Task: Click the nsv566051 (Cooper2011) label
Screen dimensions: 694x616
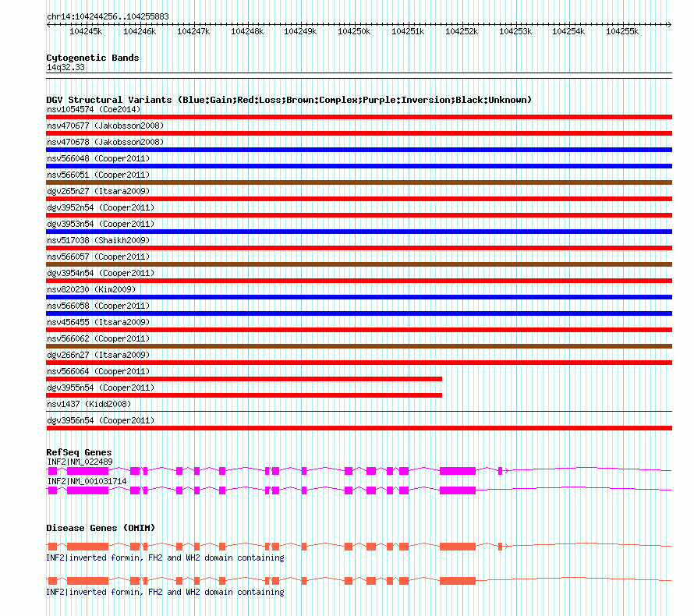Action: [98, 175]
